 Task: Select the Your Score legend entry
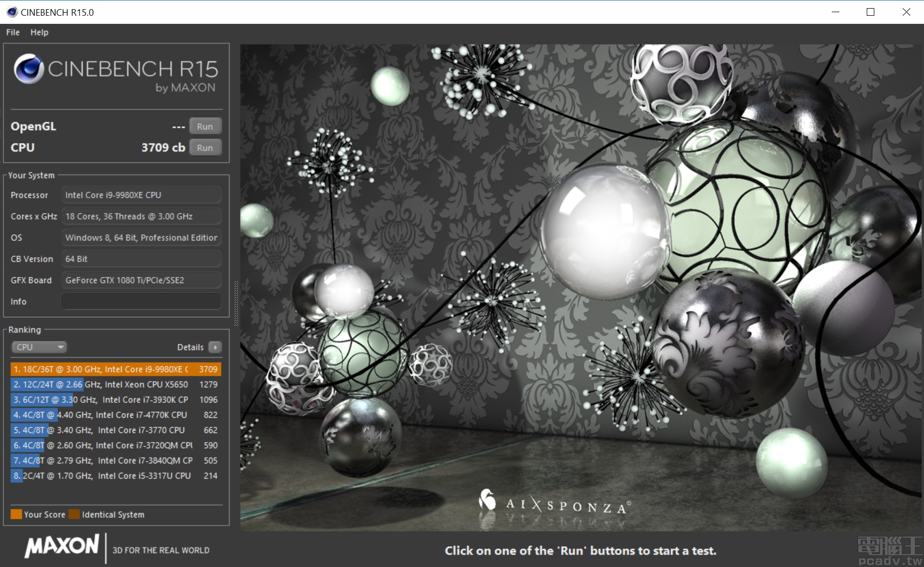[45, 514]
